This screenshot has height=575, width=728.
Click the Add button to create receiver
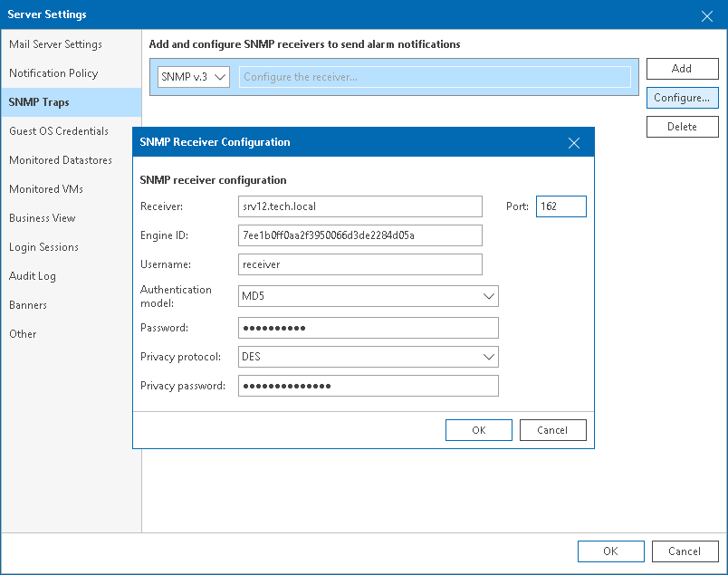[682, 68]
